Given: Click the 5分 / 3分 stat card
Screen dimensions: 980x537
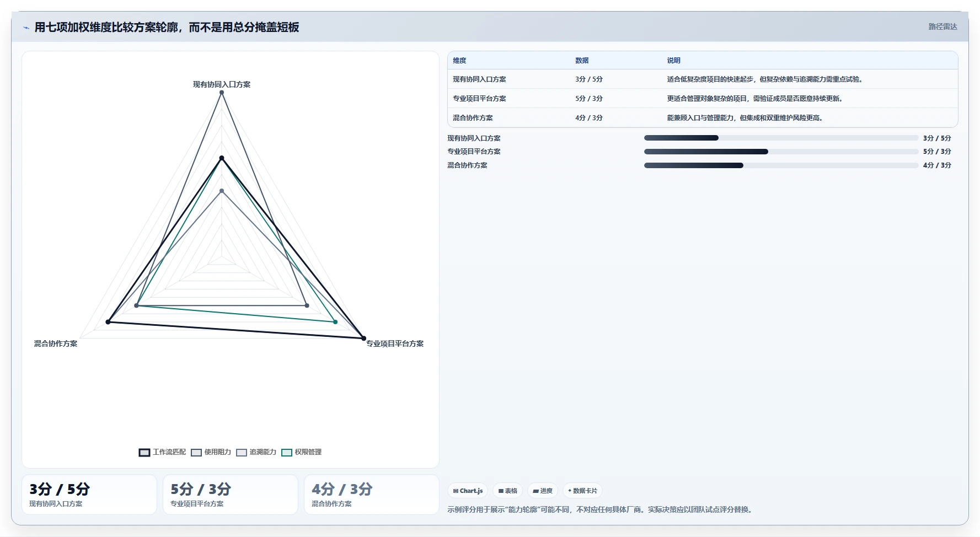Looking at the screenshot, I should [231, 495].
